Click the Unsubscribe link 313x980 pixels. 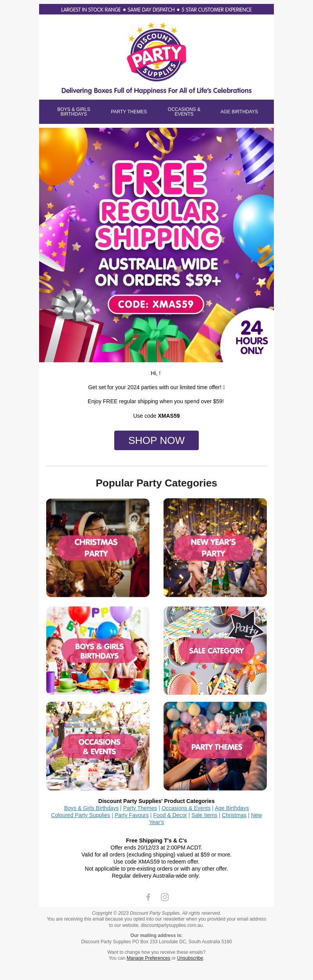(x=190, y=958)
